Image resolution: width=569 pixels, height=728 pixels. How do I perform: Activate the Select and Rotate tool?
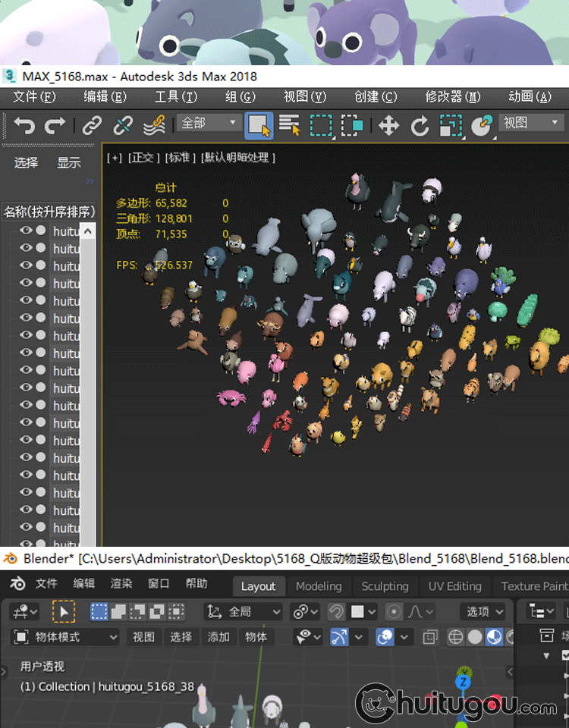point(420,126)
